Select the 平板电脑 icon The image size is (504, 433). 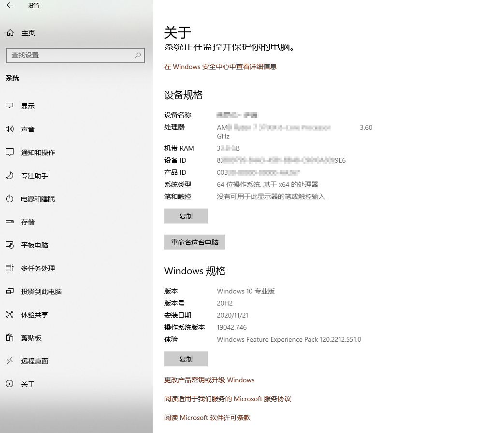(x=10, y=245)
